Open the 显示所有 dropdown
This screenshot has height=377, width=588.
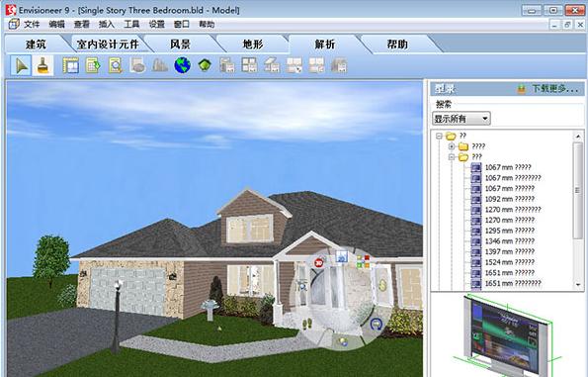click(462, 119)
